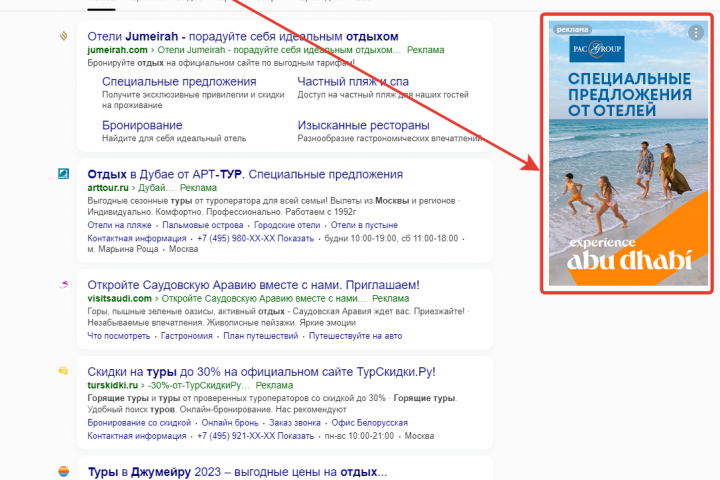Click 'Реклама' label next to arttour.ru

[x=198, y=187]
